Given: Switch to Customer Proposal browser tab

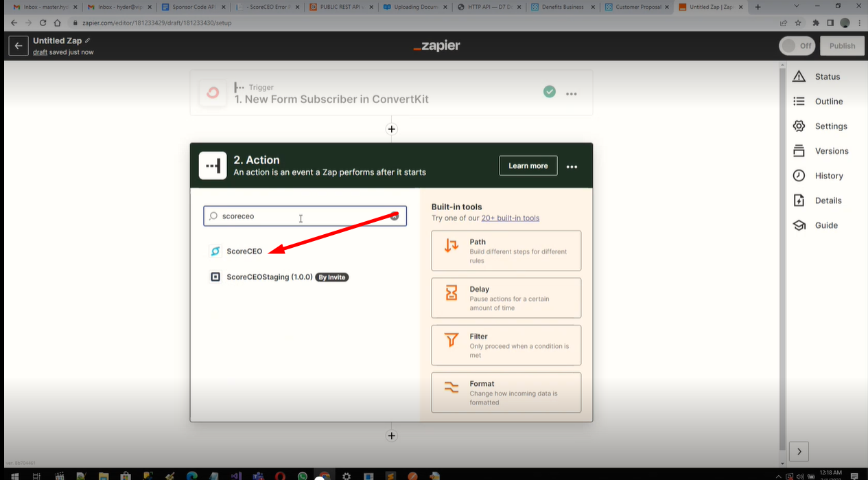Looking at the screenshot, I should [x=635, y=7].
